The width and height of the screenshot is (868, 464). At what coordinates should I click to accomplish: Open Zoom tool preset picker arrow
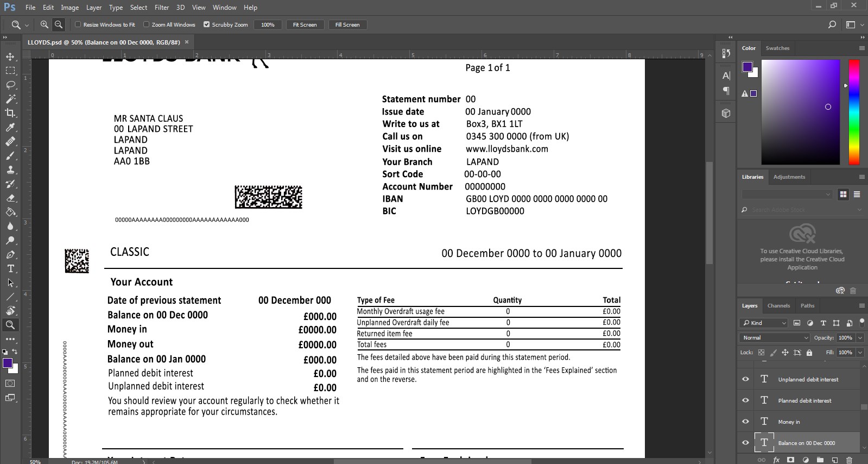(27, 25)
